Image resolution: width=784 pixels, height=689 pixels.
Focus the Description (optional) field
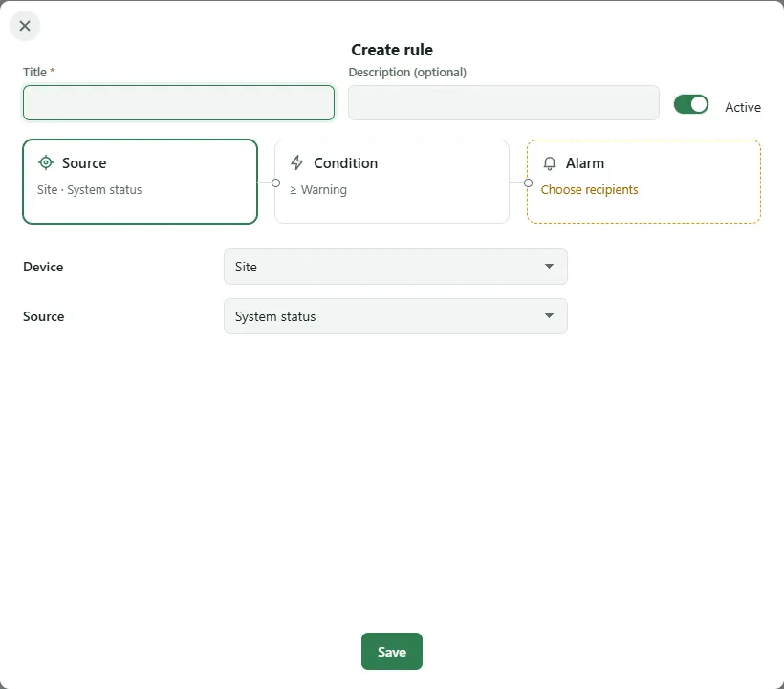504,103
